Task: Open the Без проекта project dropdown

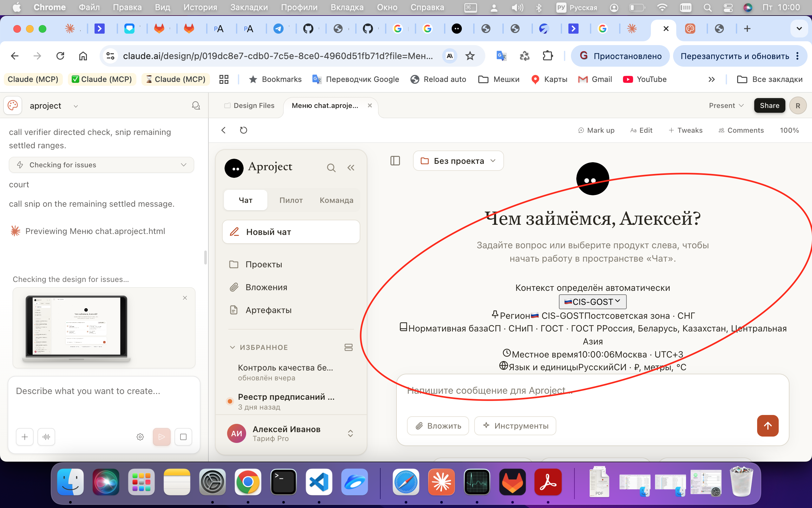Action: tap(458, 161)
